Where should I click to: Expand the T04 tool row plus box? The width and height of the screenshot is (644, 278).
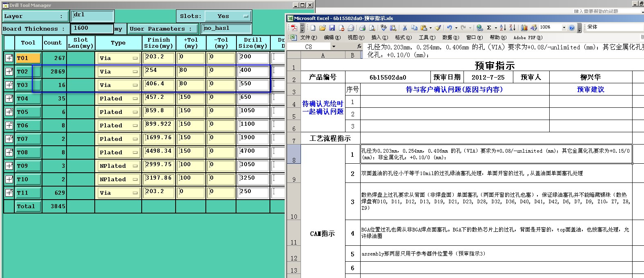point(9,98)
